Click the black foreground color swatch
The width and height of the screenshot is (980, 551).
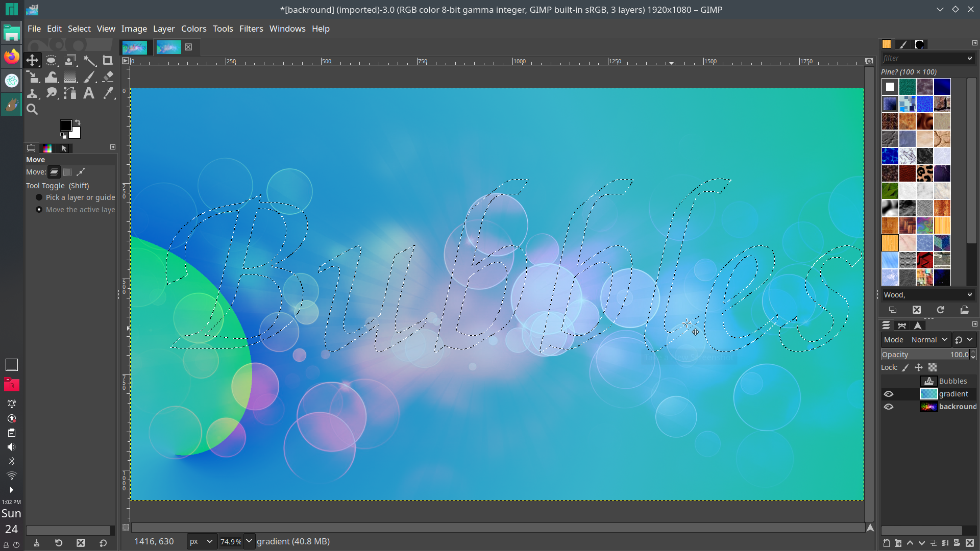click(x=66, y=126)
